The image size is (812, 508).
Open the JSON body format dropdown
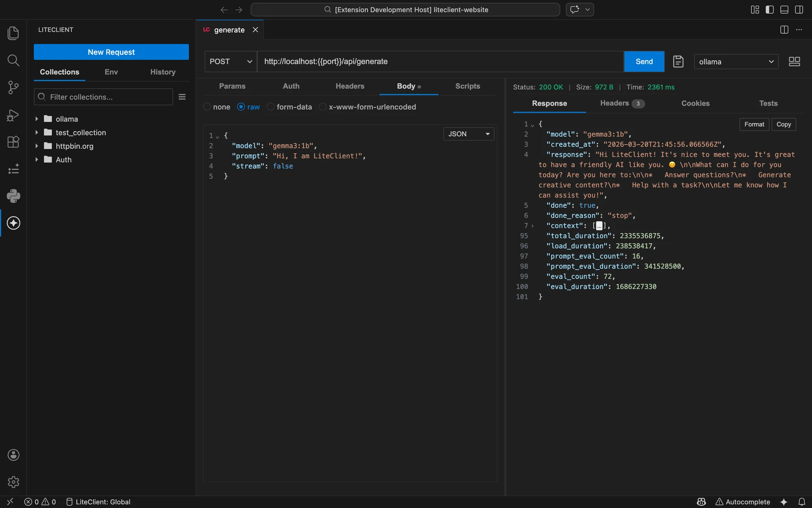pyautogui.click(x=469, y=134)
